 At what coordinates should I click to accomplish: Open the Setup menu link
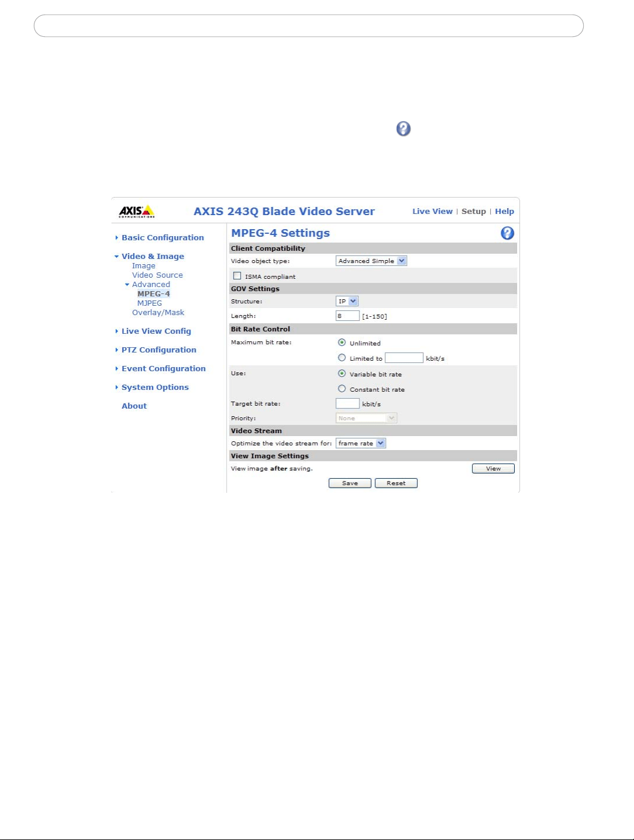[474, 212]
